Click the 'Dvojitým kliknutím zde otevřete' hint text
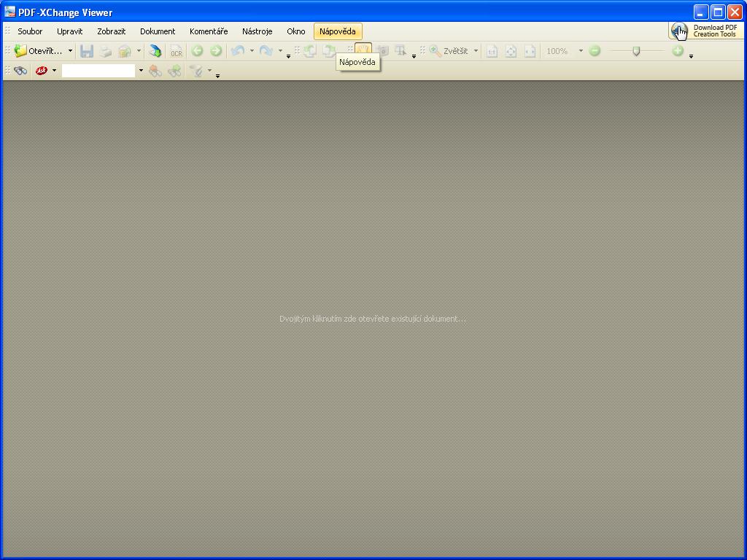 (x=373, y=319)
